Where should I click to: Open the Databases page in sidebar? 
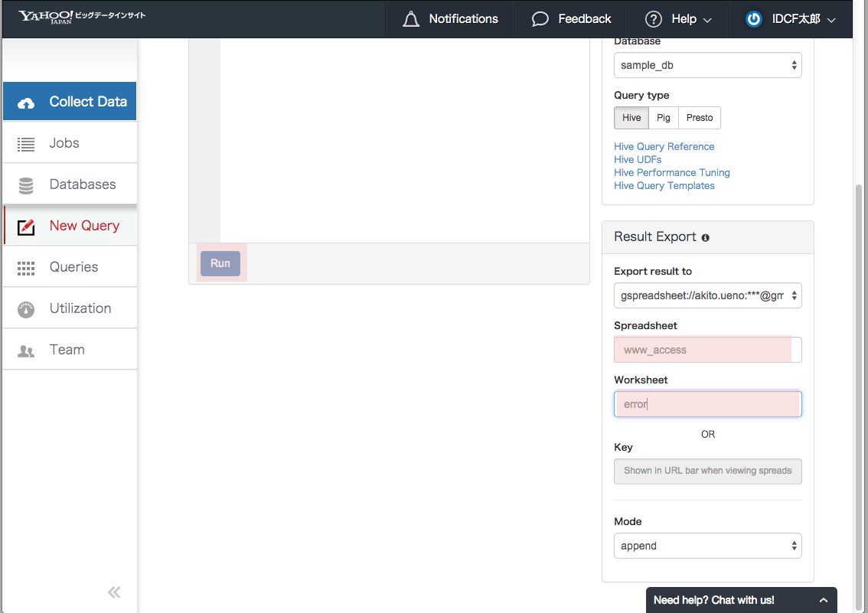pyautogui.click(x=70, y=184)
